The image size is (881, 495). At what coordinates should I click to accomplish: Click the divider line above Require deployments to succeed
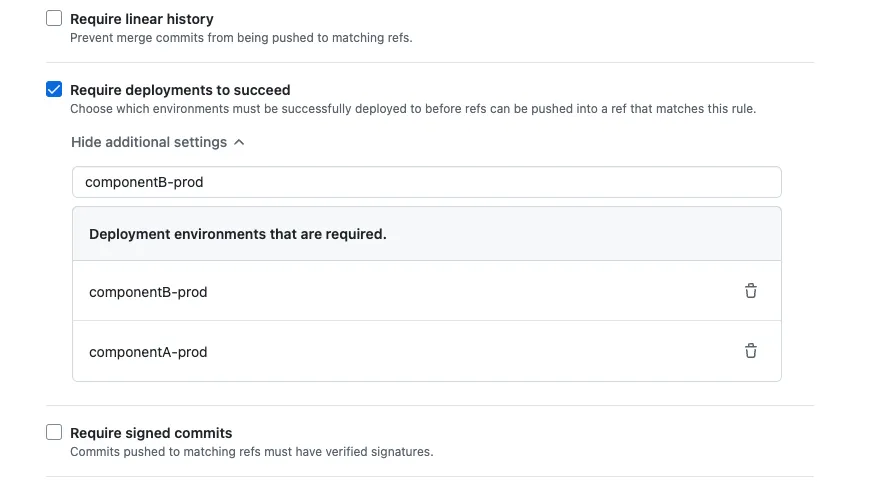[430, 63]
